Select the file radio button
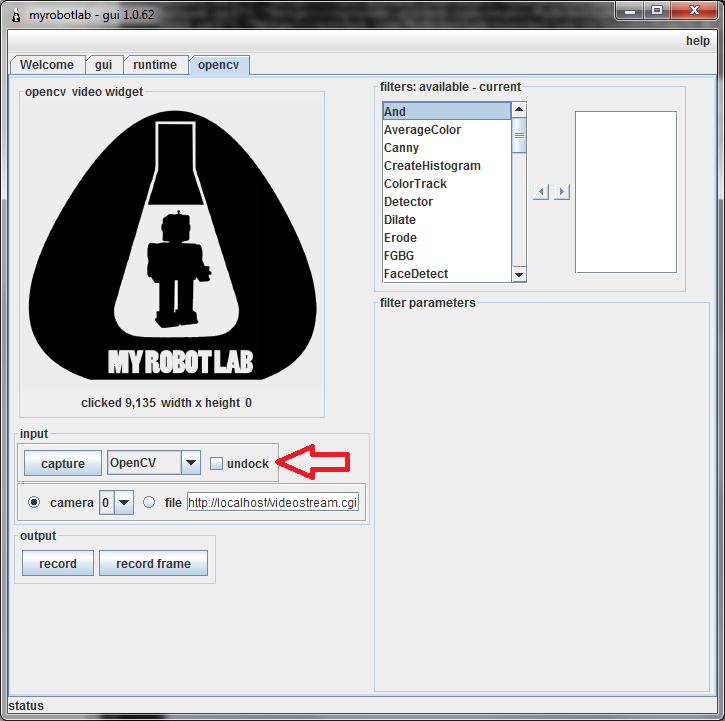Screen dimensions: 725x721 click(x=149, y=502)
